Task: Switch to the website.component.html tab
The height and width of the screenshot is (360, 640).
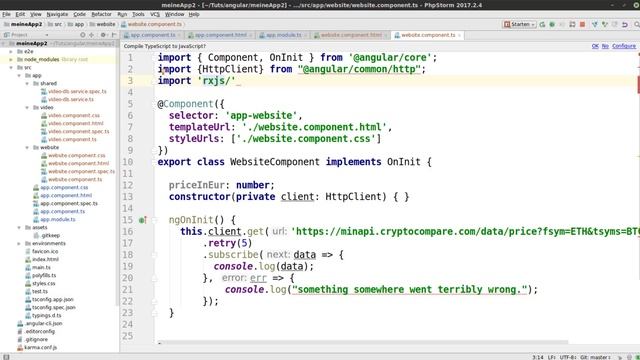Action: coord(351,36)
